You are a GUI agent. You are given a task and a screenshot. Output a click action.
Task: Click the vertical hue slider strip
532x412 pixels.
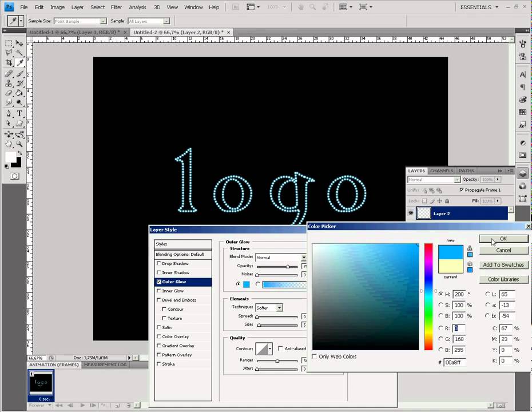pos(428,296)
